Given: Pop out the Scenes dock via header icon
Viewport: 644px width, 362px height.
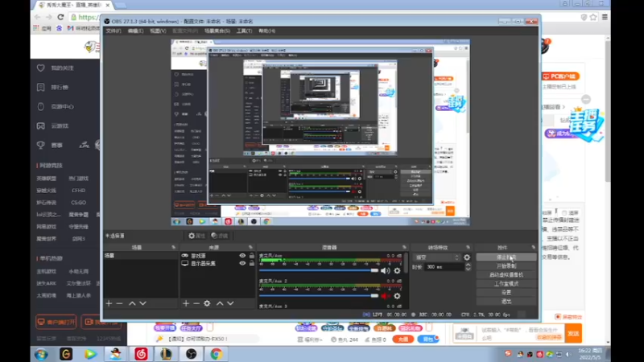Looking at the screenshot, I should click(x=173, y=248).
